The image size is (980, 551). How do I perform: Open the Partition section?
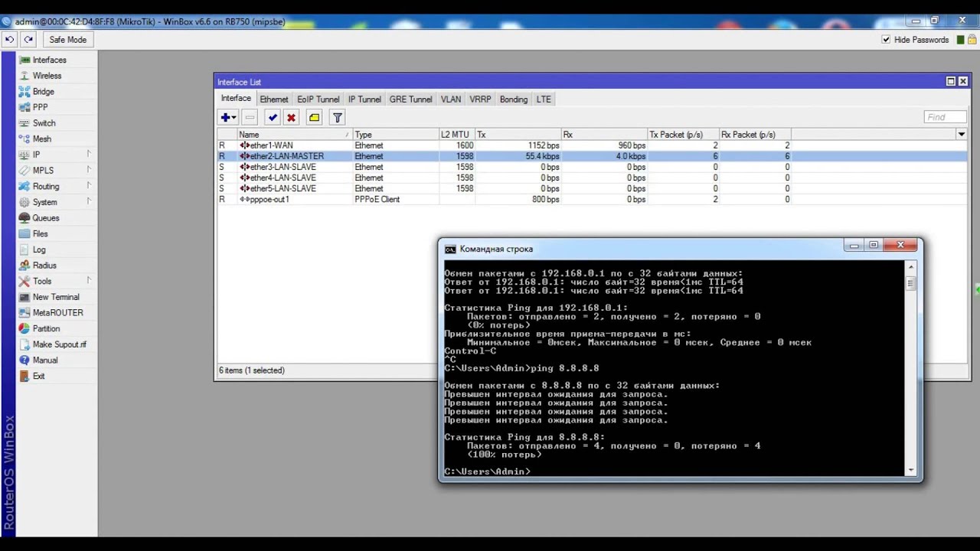[x=46, y=328]
